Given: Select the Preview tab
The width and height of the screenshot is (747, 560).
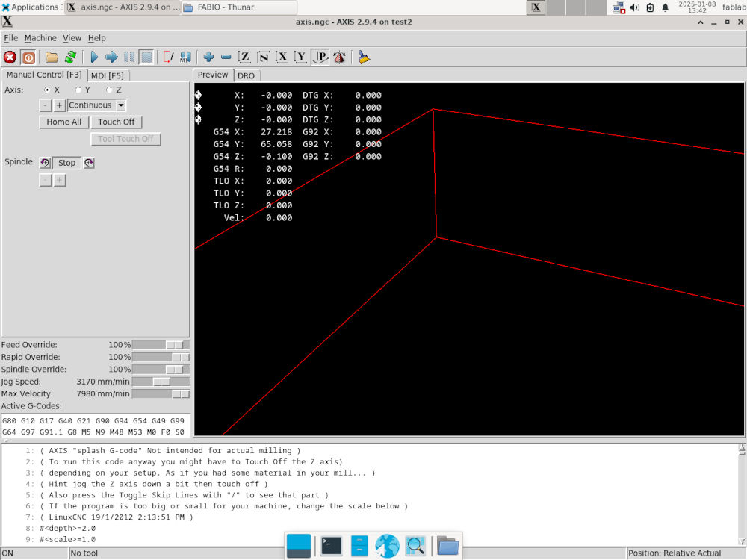Looking at the screenshot, I should 213,75.
